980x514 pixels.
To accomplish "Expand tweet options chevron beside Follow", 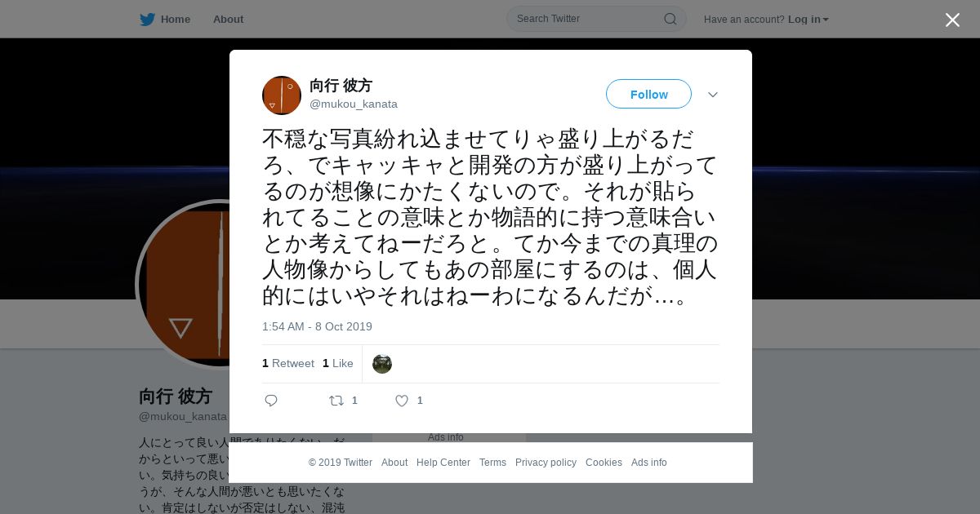I will [713, 95].
